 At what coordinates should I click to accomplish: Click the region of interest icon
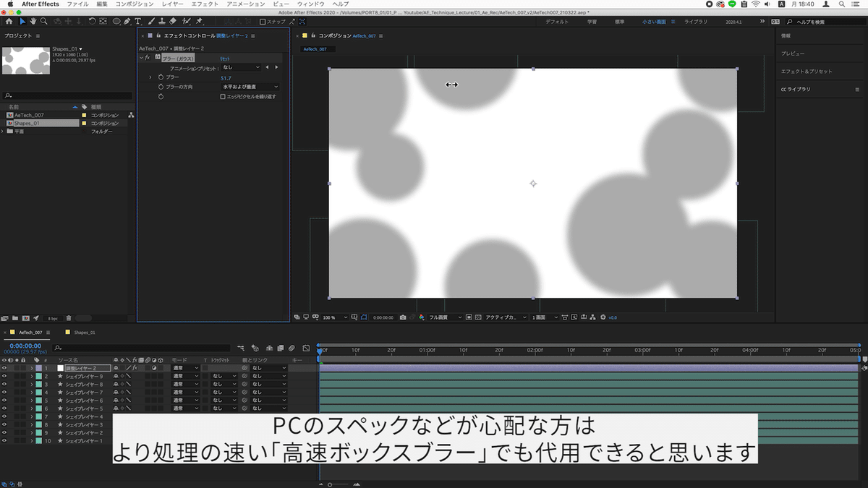[469, 317]
